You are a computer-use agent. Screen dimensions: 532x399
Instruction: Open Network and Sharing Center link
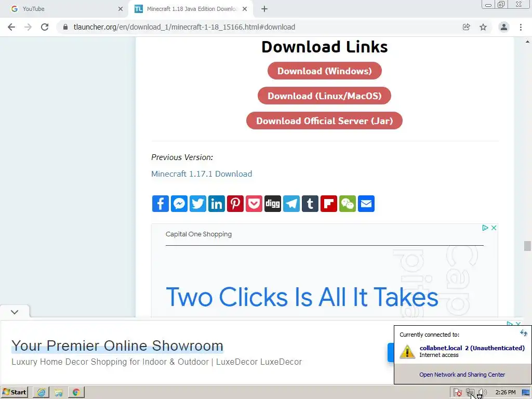click(x=462, y=375)
